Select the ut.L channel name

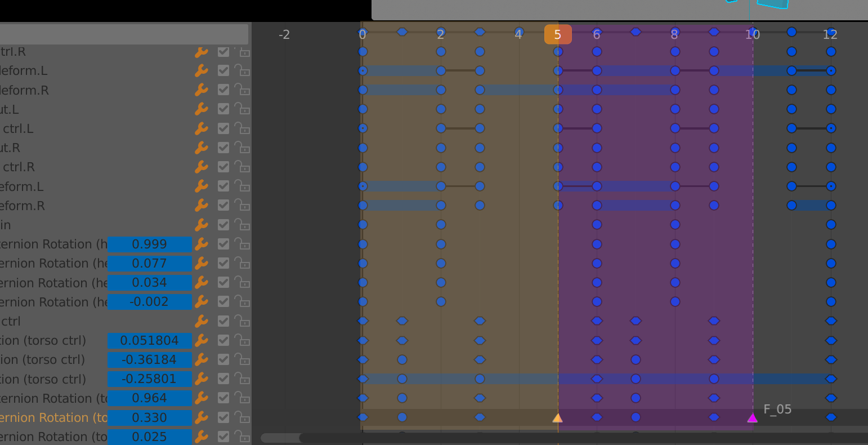pos(10,109)
